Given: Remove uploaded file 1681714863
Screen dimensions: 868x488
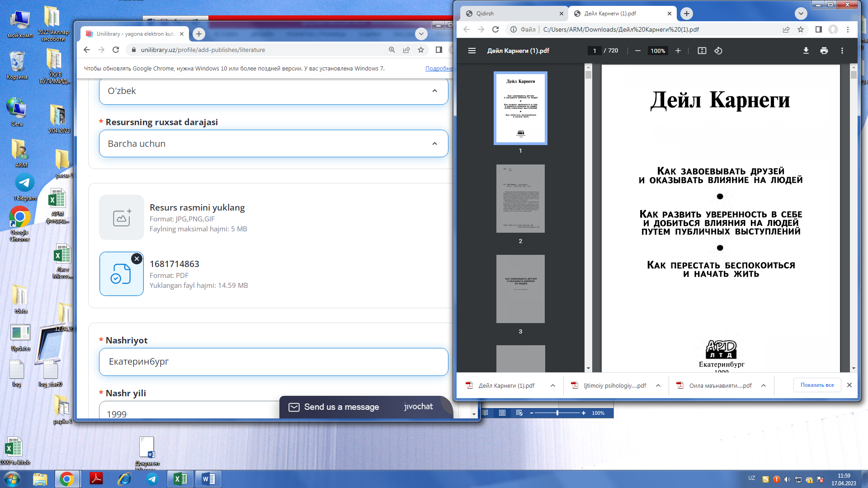Looking at the screenshot, I should 137,259.
